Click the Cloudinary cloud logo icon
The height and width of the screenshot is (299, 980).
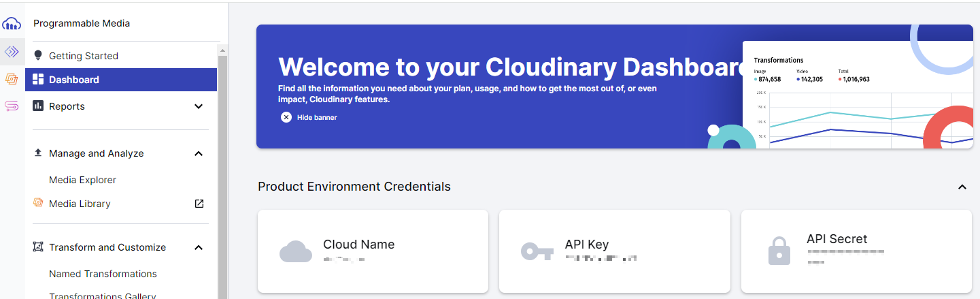(12, 24)
